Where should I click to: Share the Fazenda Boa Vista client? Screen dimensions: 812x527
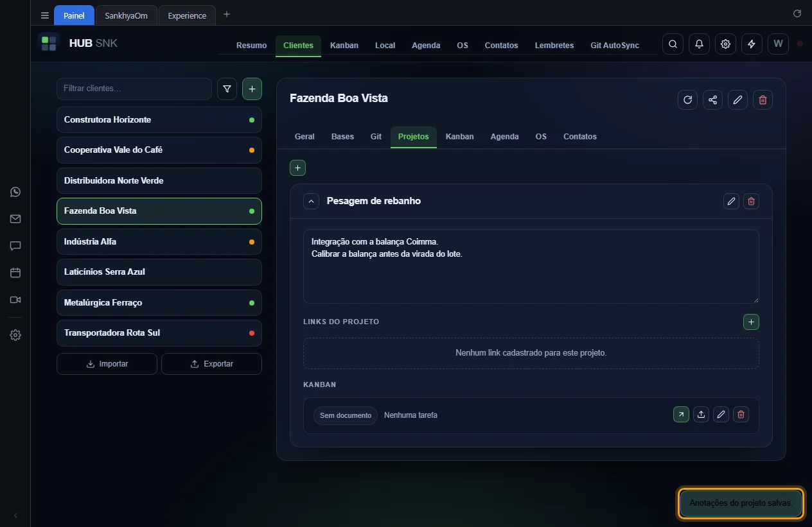(x=712, y=99)
